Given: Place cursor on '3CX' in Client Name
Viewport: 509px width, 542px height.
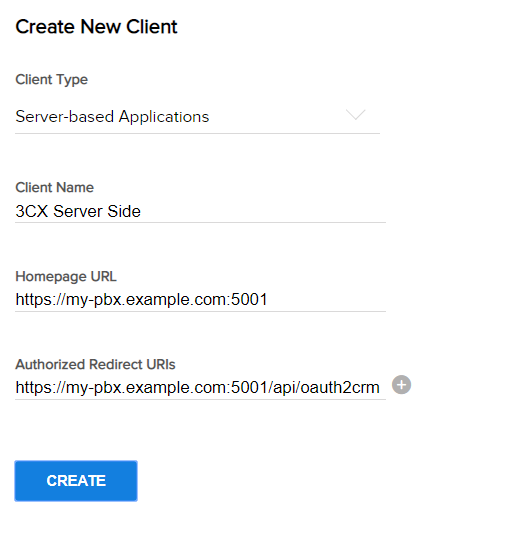Looking at the screenshot, I should pyautogui.click(x=32, y=211).
